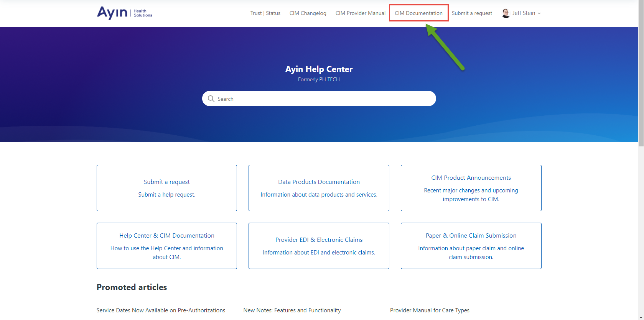
Task: Select CIM Documentation in top navigation
Action: click(x=418, y=13)
